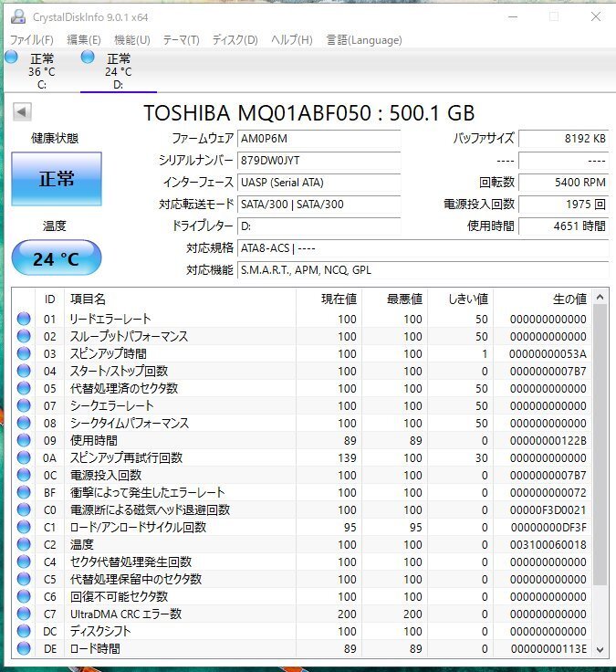Select the UltraDMA CRC エラー数 attribute name
The width and height of the screenshot is (616, 672).
(x=126, y=614)
